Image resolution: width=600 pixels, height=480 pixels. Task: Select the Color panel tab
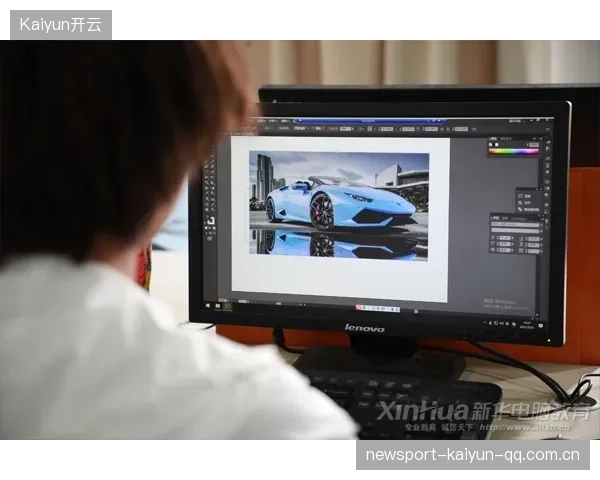pos(493,138)
